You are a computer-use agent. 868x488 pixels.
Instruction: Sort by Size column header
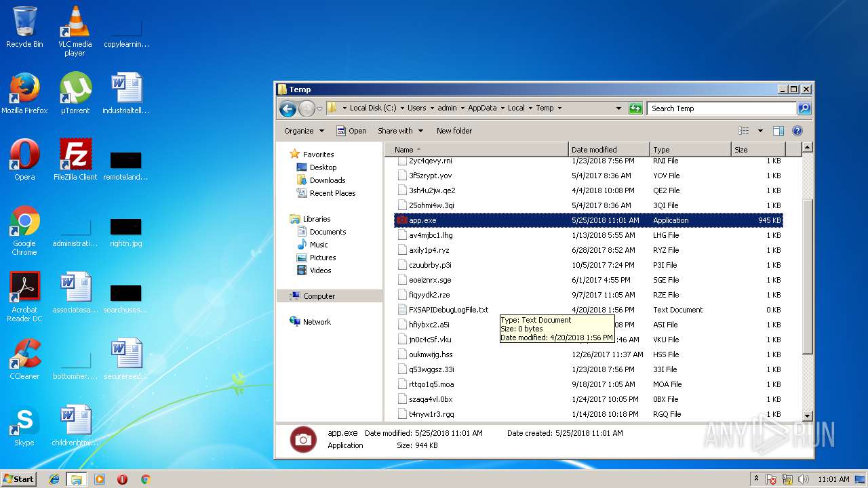758,150
